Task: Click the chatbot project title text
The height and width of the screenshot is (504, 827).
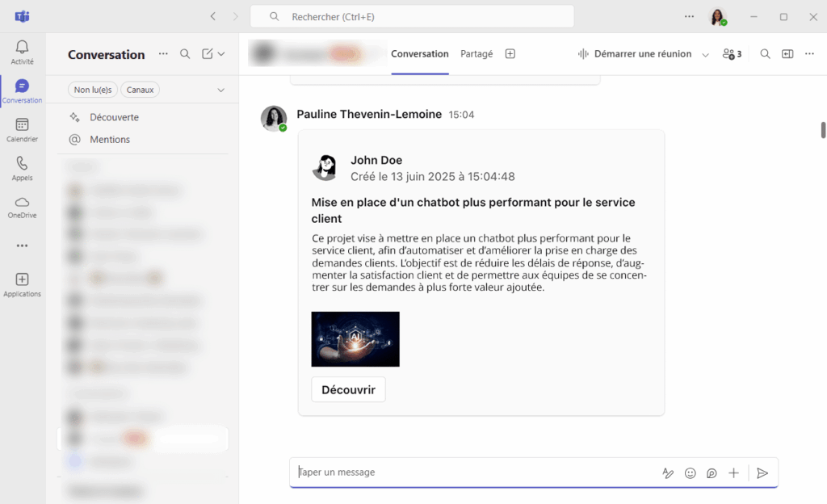Action: [473, 210]
